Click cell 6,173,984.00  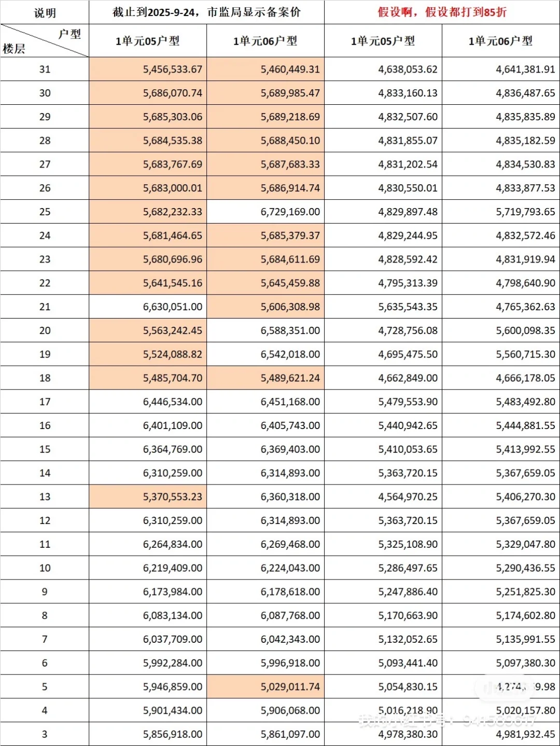pos(148,592)
